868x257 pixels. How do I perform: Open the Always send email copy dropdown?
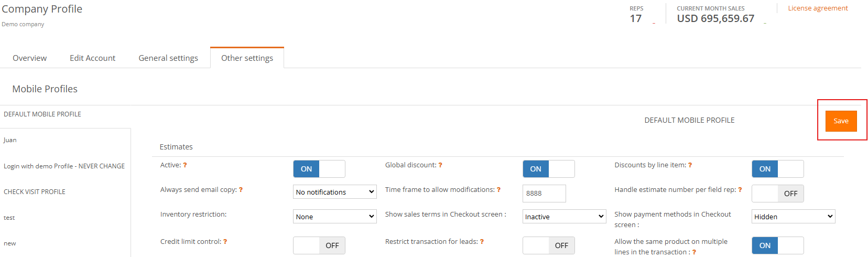335,192
